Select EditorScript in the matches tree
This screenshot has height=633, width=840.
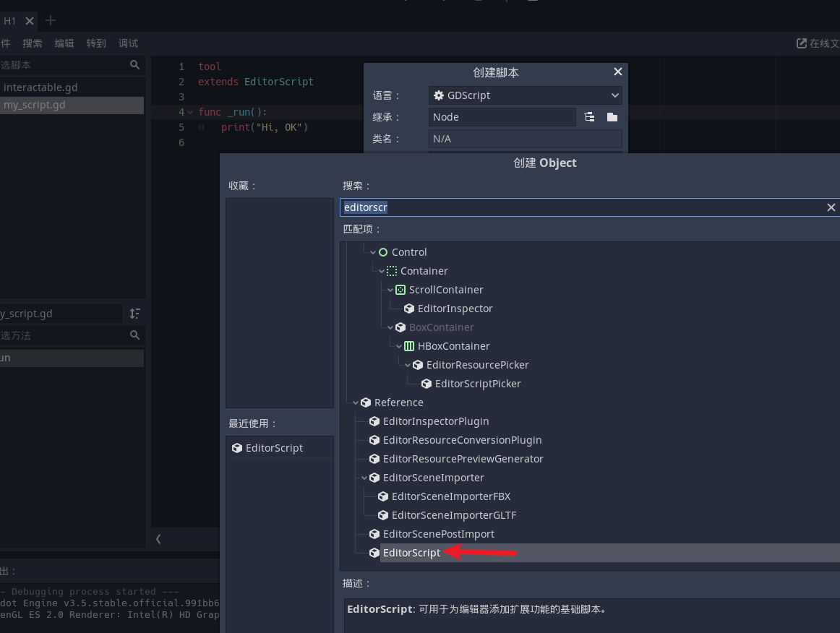tap(411, 553)
